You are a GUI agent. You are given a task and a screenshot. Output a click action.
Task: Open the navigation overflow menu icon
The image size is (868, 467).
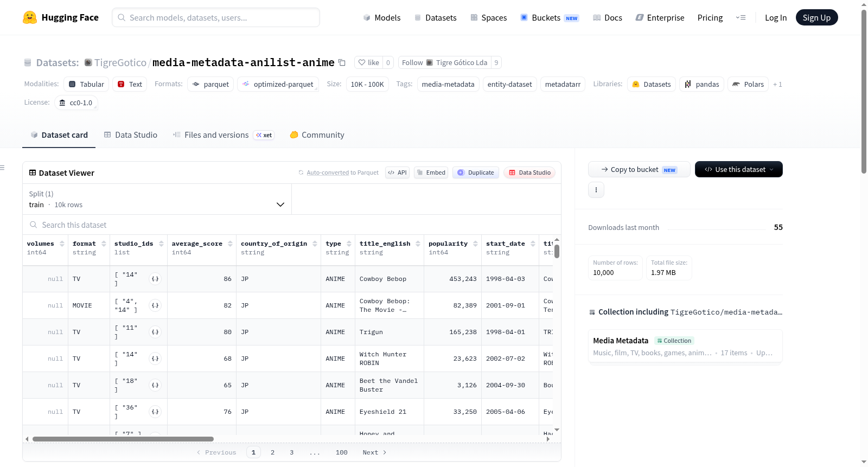tap(741, 17)
